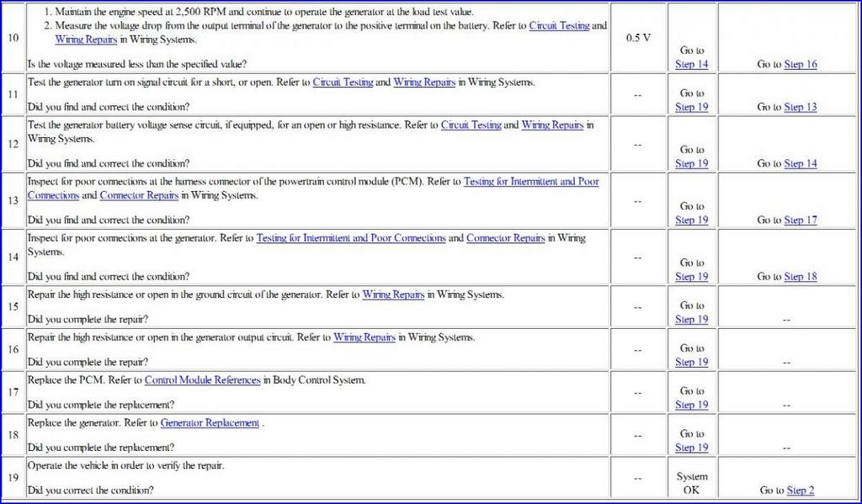Follow the Step 17 link
Viewport: 862px width, 504px height.
coord(801,220)
